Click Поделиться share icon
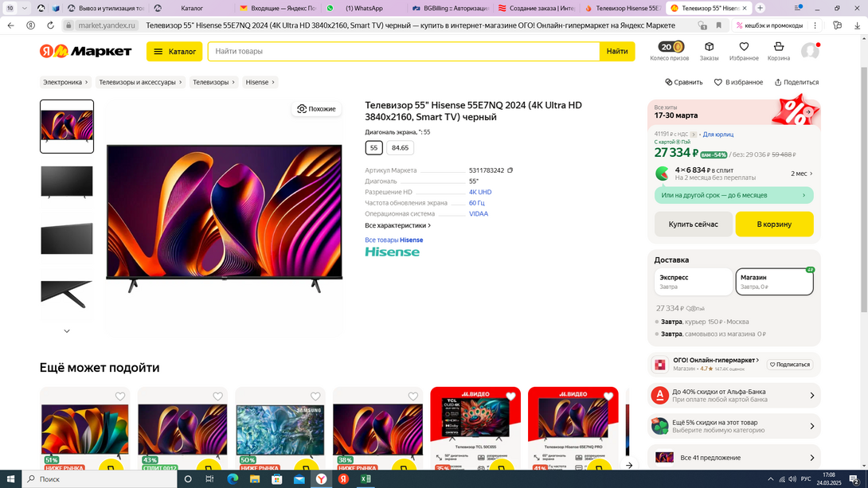Screen dimensions: 868x488 (796, 82)
